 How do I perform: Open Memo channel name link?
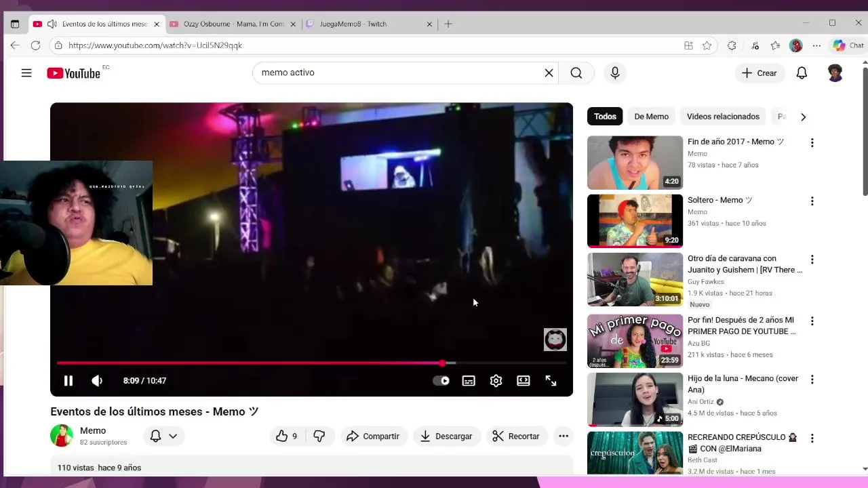(93, 430)
